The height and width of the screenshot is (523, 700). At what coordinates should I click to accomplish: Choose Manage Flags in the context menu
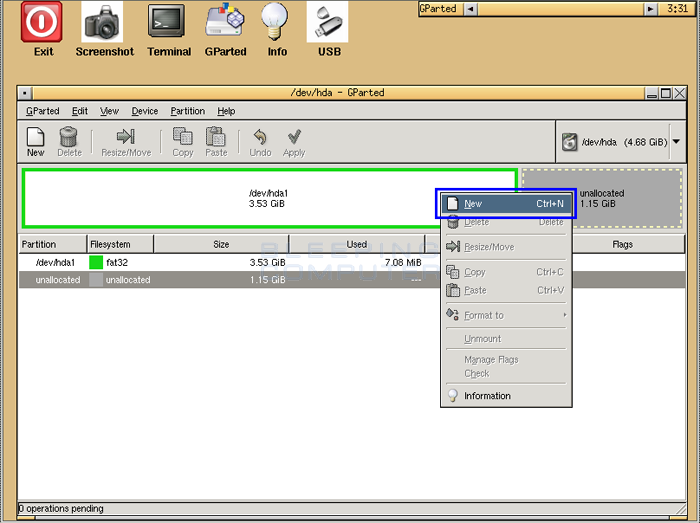click(x=506, y=359)
